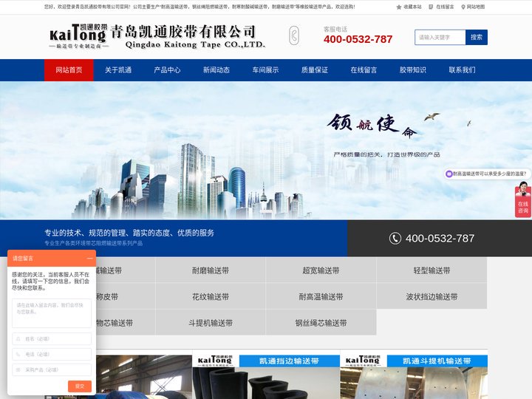
Task: Open 胶带知识 navigation item
Action: [412, 70]
